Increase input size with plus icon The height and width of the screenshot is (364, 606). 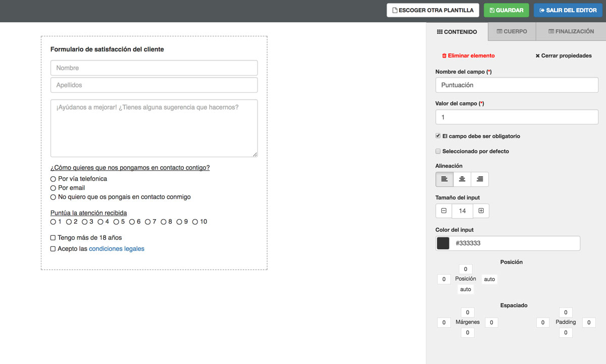pyautogui.click(x=481, y=211)
